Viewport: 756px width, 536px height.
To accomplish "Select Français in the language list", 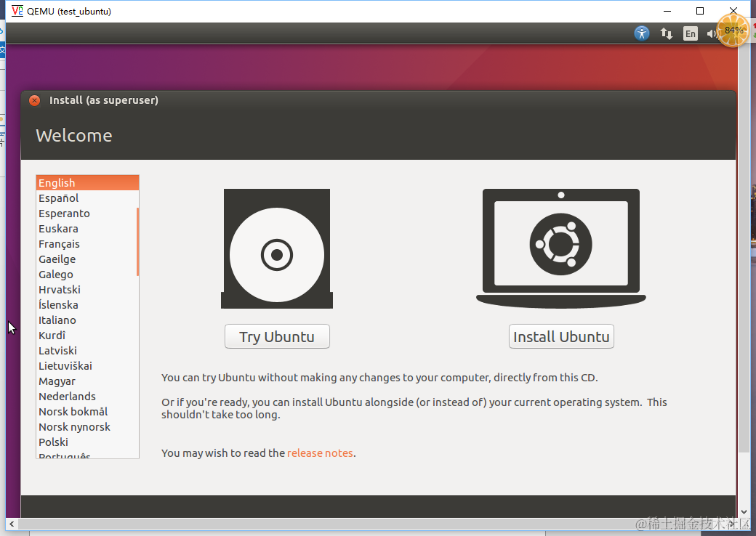I will pos(87,244).
